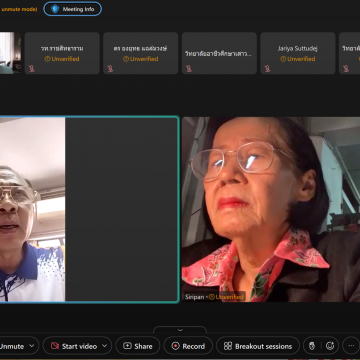This screenshot has width=360, height=360.
Task: Toggle Start video camera button
Action: point(74,346)
